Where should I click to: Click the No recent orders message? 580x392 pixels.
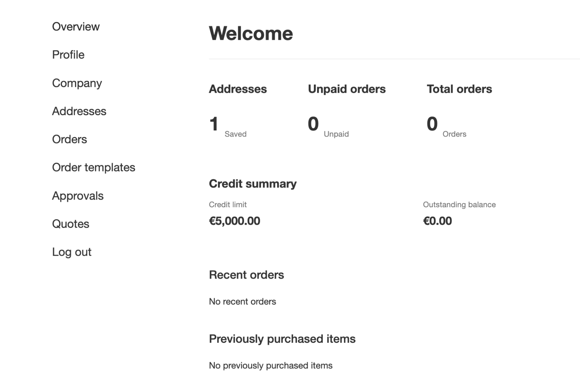click(242, 301)
